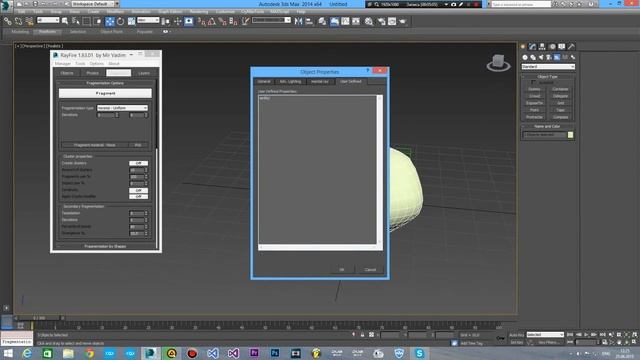Click the Unlink Selection tool icon
Viewport: 640px width, 360px height.
pyautogui.click(x=18, y=21)
